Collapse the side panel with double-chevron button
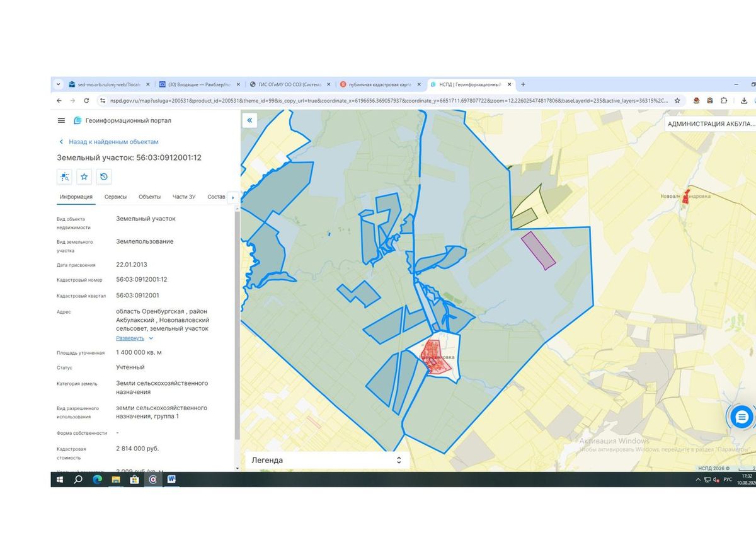This screenshot has height=535, width=756. pyautogui.click(x=250, y=120)
